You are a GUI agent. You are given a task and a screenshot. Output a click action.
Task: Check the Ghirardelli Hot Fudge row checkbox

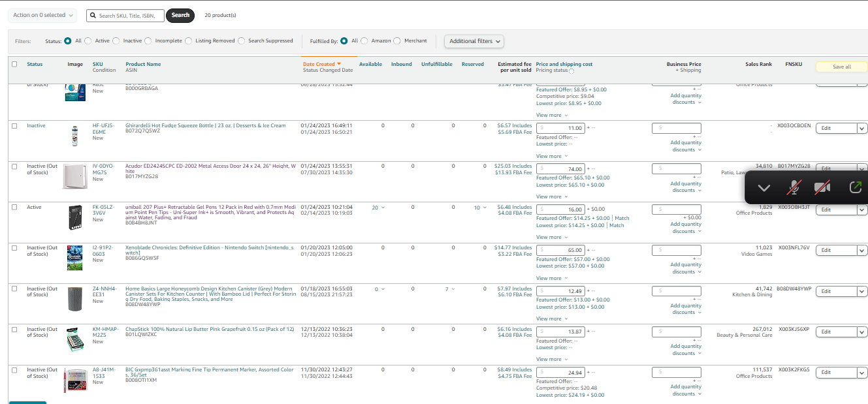(x=14, y=126)
